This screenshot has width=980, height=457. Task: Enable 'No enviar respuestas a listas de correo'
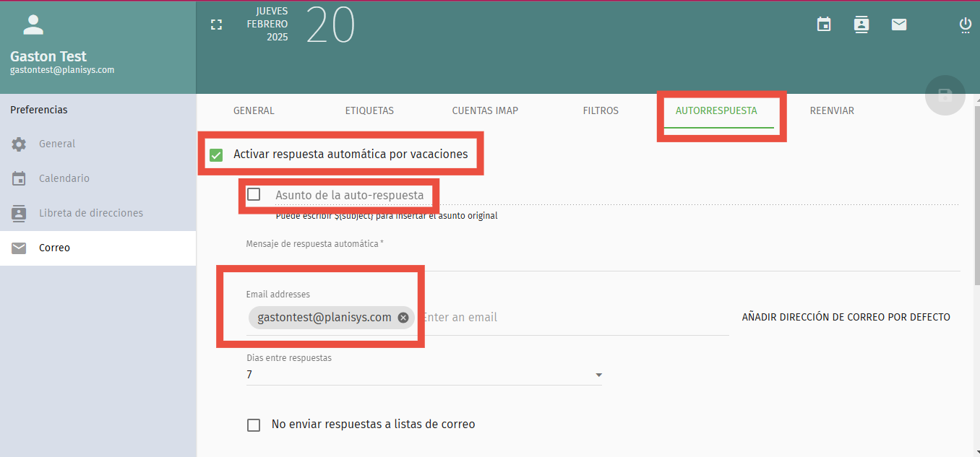coord(254,425)
